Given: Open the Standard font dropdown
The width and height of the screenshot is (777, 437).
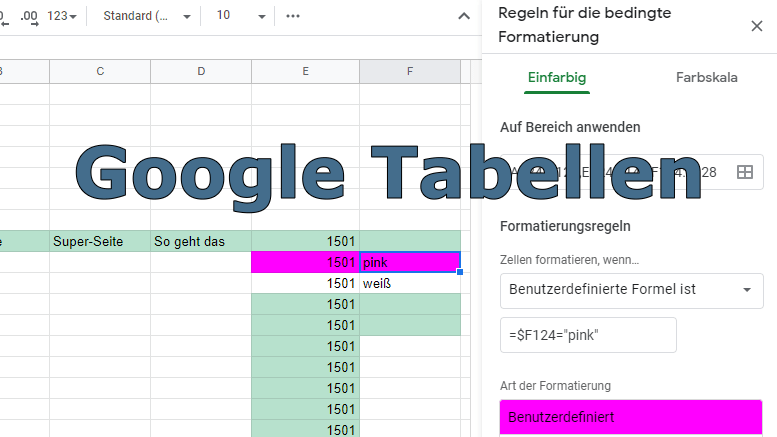Looking at the screenshot, I should coord(147,16).
